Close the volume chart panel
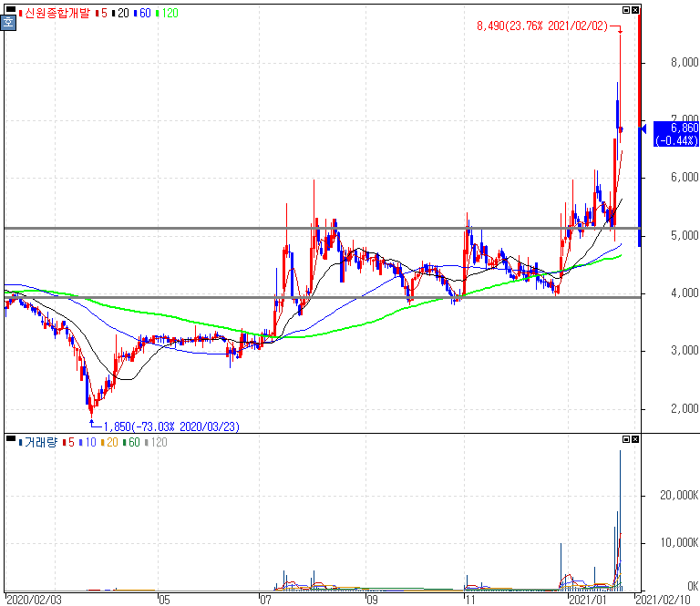Image resolution: width=700 pixels, height=606 pixels. click(x=635, y=439)
